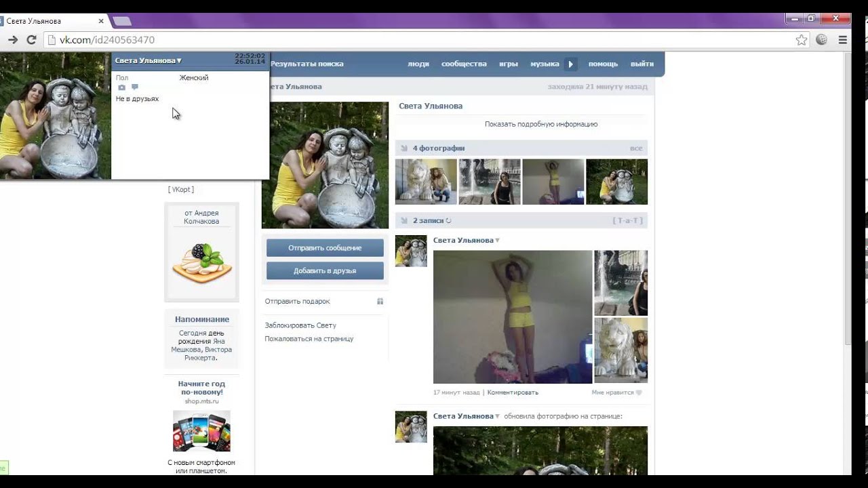Click Мне нравится text on first post
This screenshot has width=868, height=488.
tap(612, 392)
